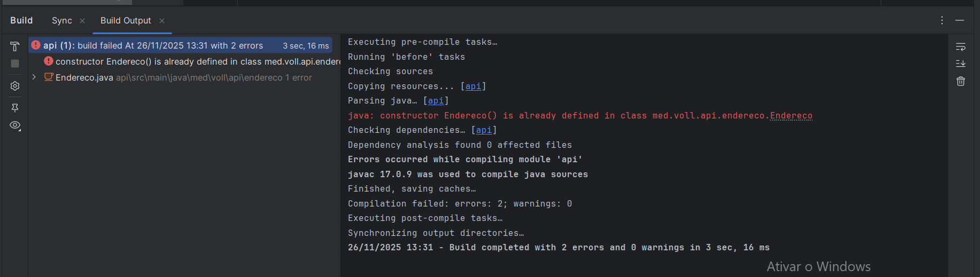Toggle the pin tab icon
The image size is (980, 277).
pyautogui.click(x=15, y=108)
